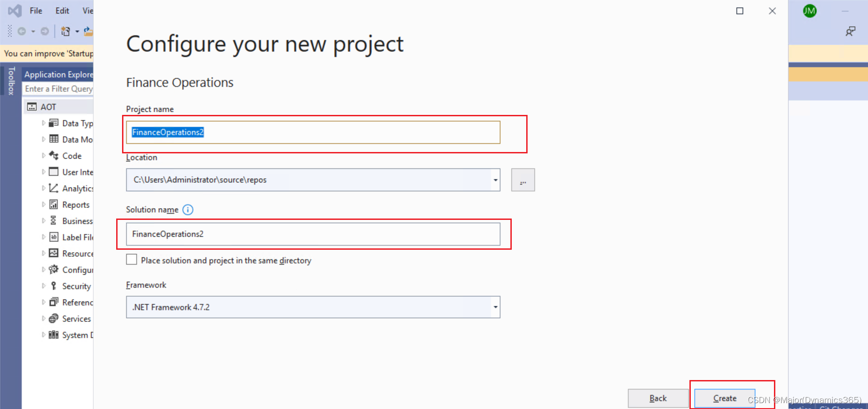Select the Code node icon in AOT

point(53,156)
